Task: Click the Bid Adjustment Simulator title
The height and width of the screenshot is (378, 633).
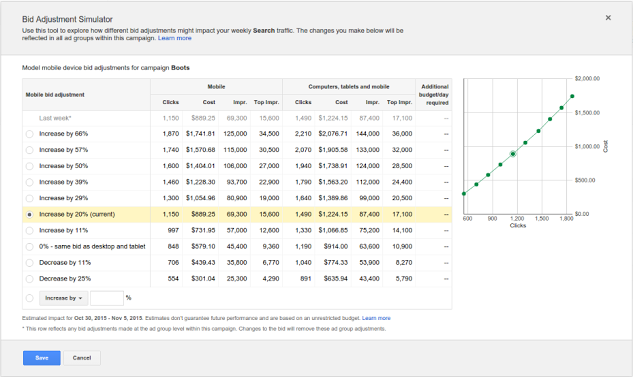Action: (x=67, y=19)
